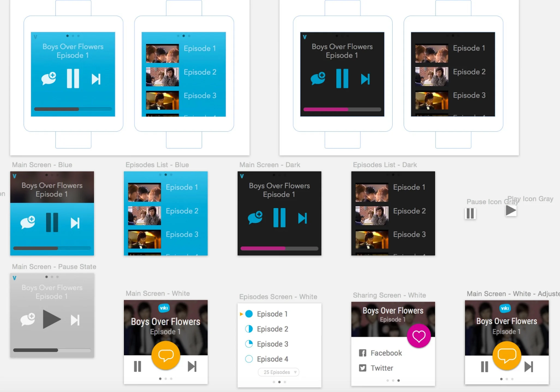
Task: Open the 25 Episodes dropdown
Action: pos(279,372)
